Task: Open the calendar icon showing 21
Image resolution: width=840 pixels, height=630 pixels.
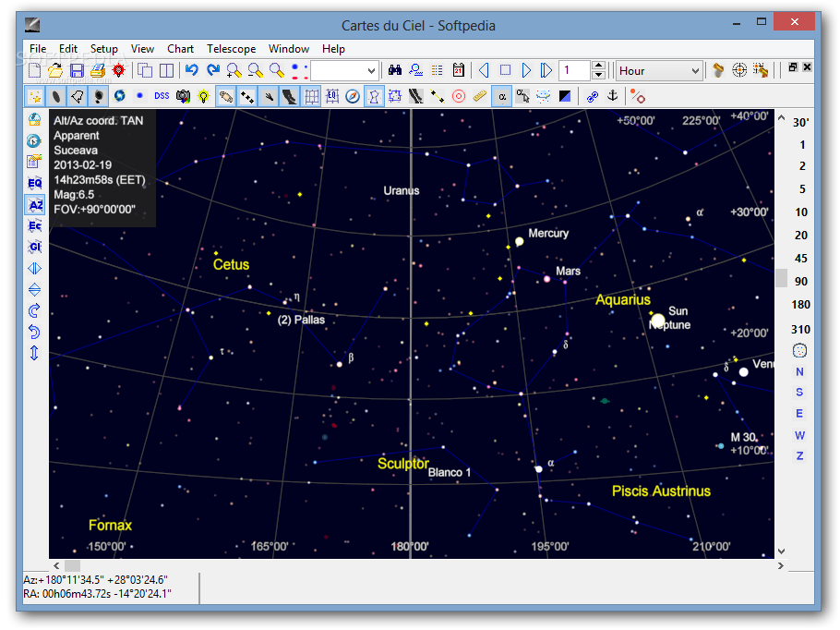Action: [459, 70]
